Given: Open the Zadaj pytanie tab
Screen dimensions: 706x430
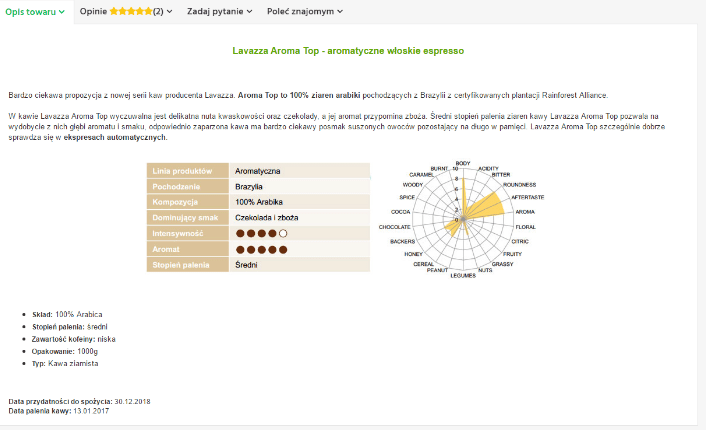Looking at the screenshot, I should pyautogui.click(x=219, y=12).
